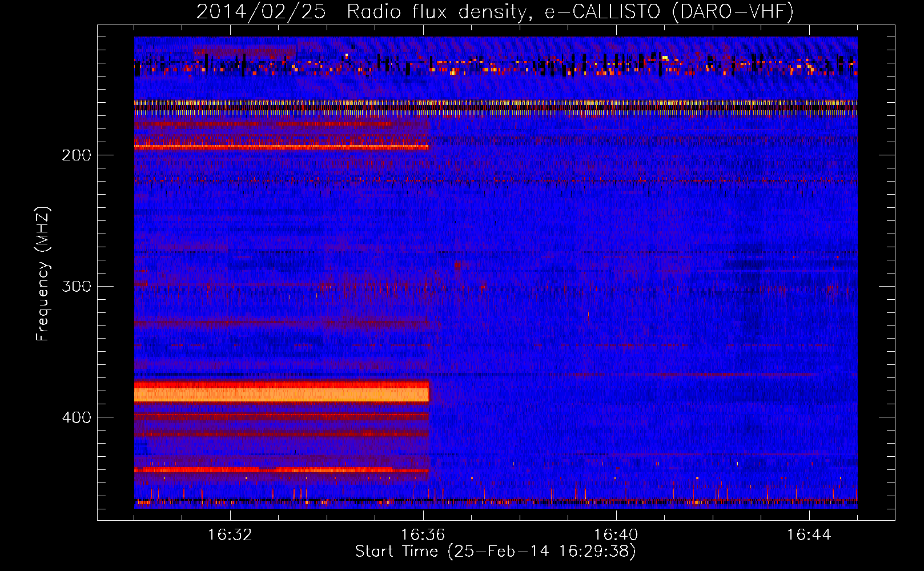Click the 'Start Time (25-Feb-14 16:29:38)' label

click(x=495, y=552)
